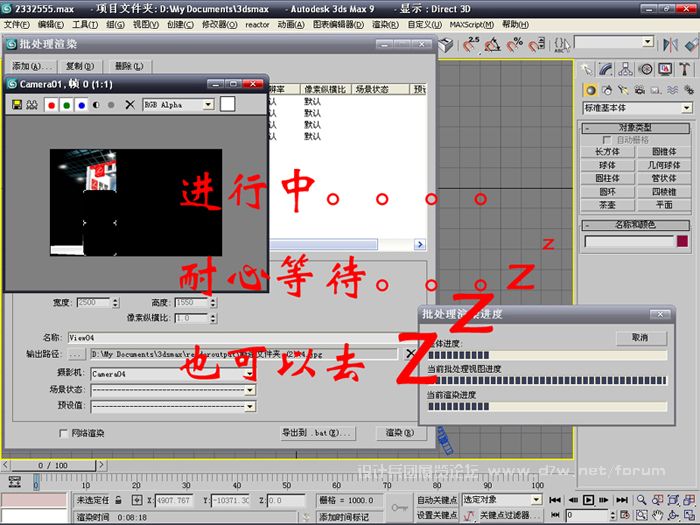Viewport: 700px width, 525px height.
Task: Open the 动画(A) menu
Action: [291, 25]
